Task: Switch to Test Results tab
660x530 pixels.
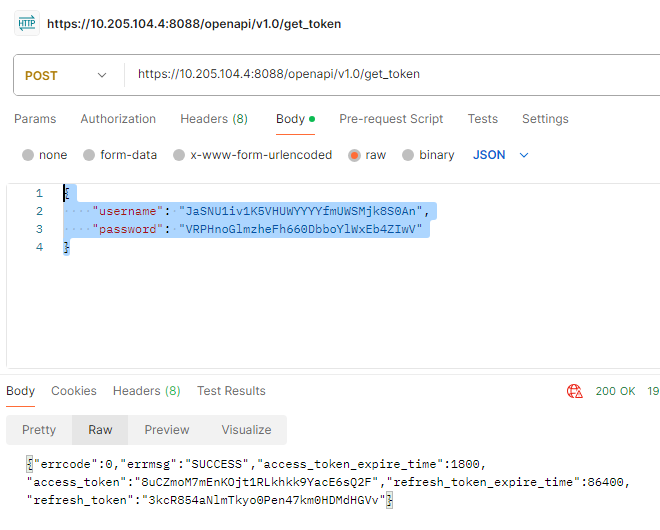Action: pos(231,391)
